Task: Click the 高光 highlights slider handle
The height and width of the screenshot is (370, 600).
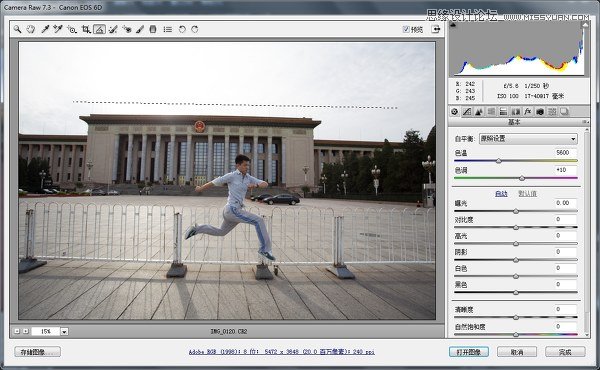Action: coord(516,244)
